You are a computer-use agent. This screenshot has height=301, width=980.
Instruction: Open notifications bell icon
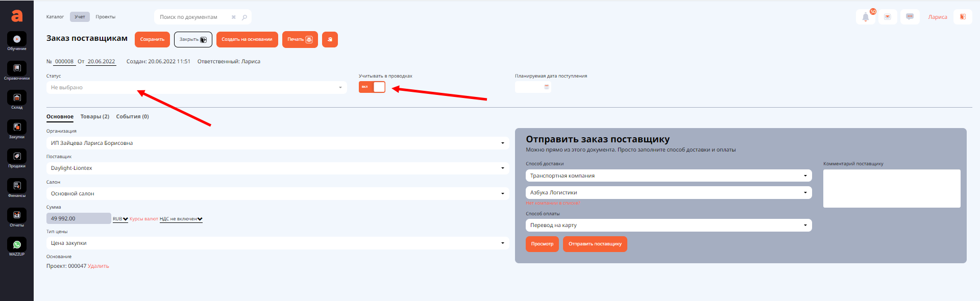pos(866,17)
